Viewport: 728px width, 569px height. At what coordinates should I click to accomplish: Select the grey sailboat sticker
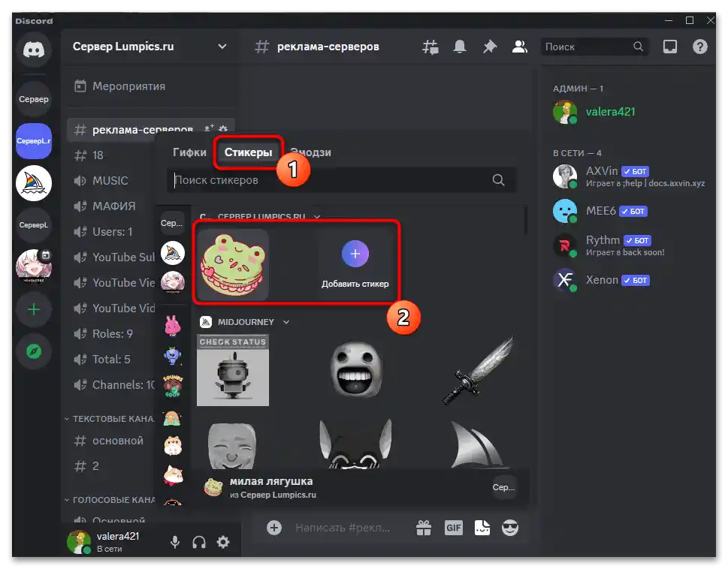(479, 445)
